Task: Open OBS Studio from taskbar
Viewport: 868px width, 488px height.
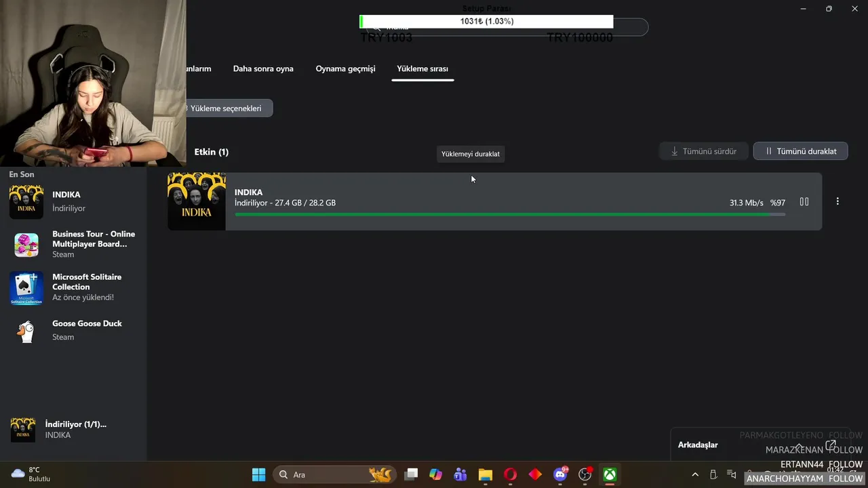Action: coord(585,474)
